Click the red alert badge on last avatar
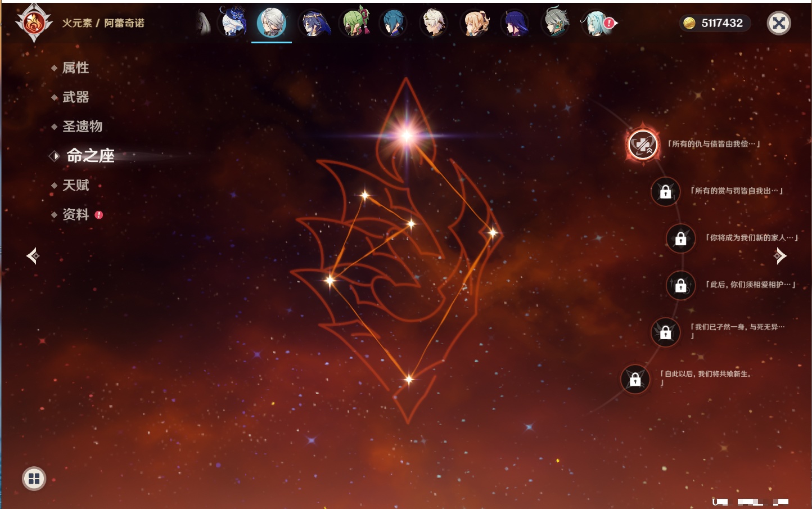Screen dimensions: 812x509 tap(610, 23)
